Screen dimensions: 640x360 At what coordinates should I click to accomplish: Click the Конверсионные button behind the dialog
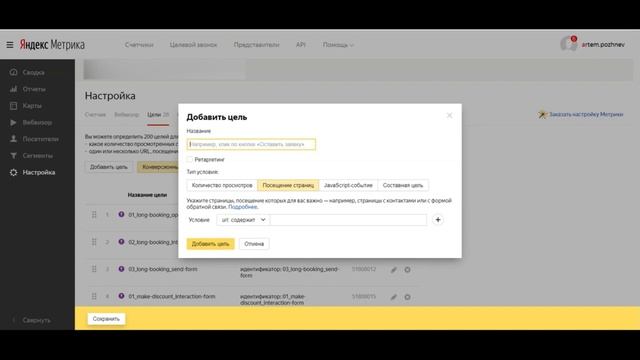pyautogui.click(x=158, y=167)
